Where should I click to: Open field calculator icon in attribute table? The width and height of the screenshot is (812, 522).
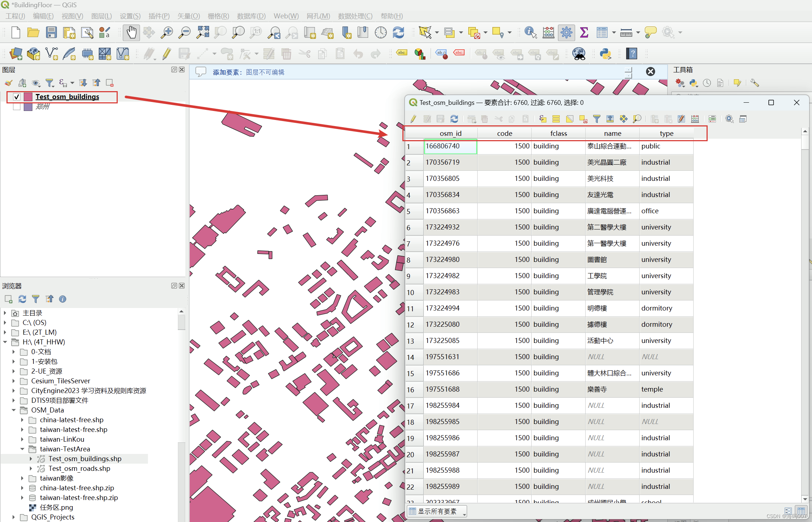[x=695, y=119]
